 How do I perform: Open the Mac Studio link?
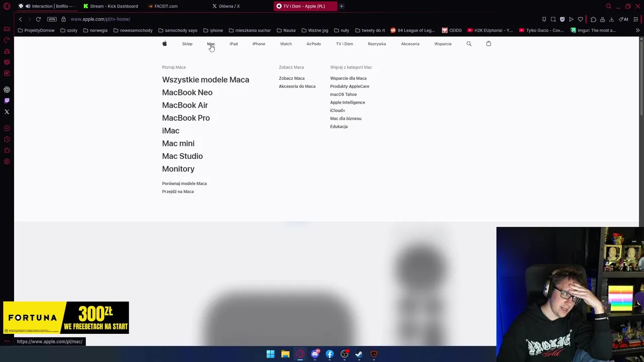[x=182, y=156]
